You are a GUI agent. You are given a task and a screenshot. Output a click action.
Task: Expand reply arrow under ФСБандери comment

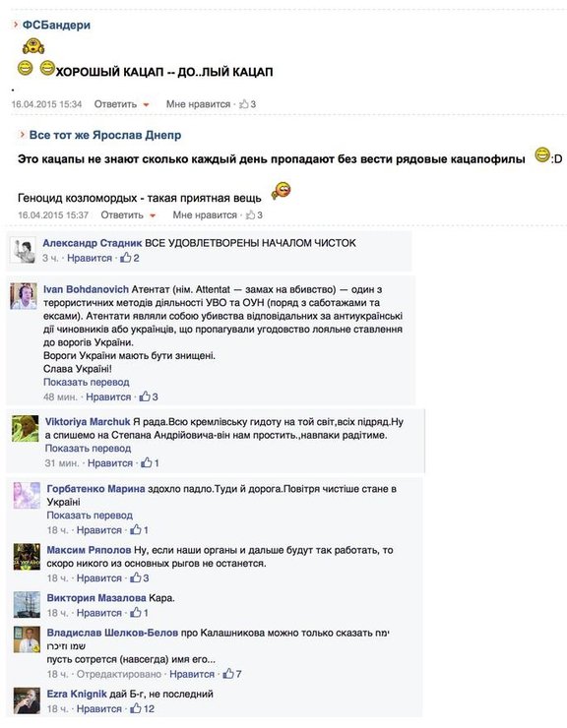146,105
